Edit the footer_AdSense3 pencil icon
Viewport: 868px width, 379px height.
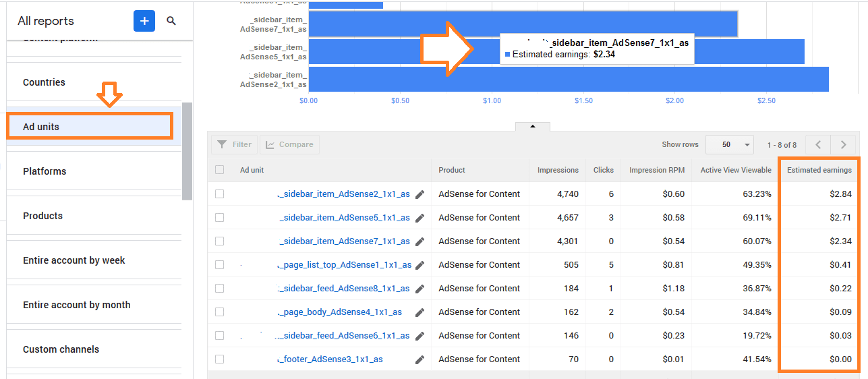420,359
